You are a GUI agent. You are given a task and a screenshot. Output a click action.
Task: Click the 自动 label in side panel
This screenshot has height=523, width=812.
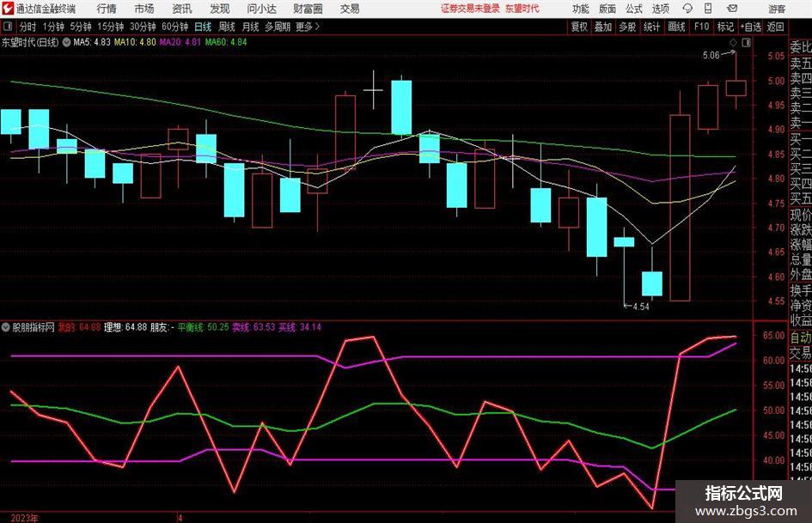801,338
